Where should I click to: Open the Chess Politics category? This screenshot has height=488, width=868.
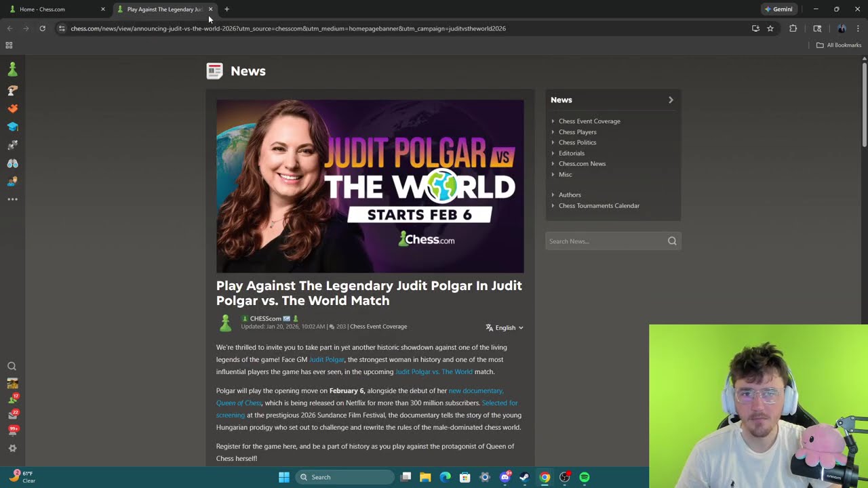point(578,142)
